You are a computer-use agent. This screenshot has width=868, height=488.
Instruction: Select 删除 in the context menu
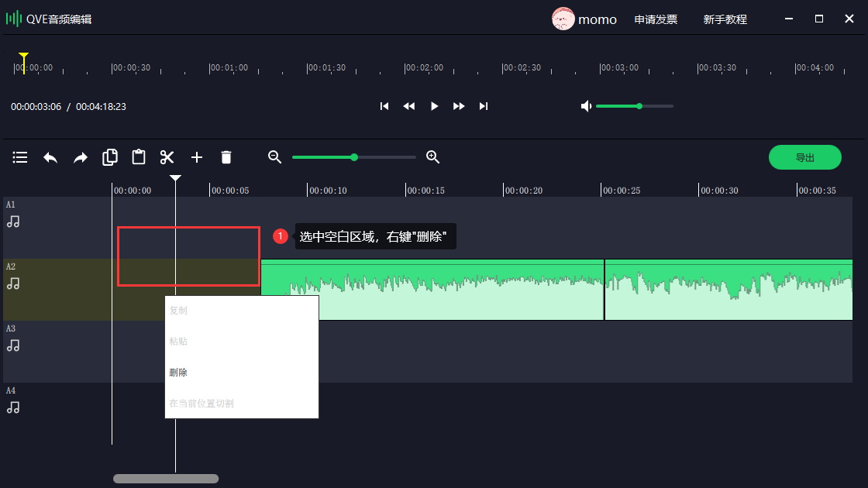point(178,373)
